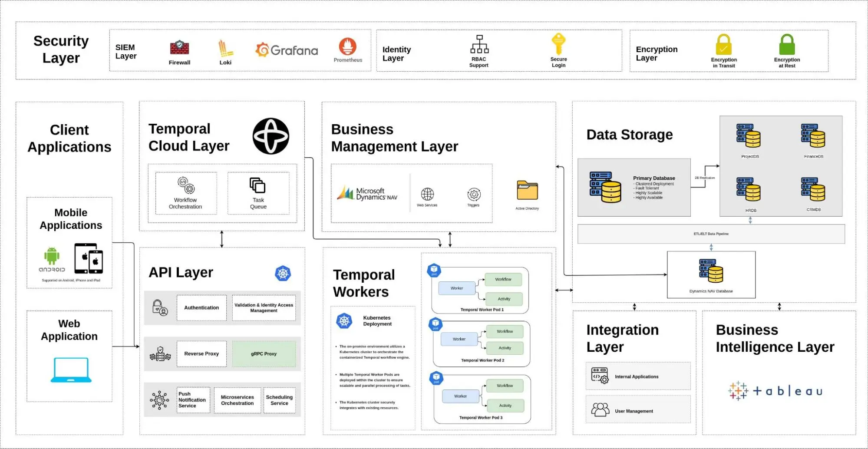
Task: Click the Authentication box in API Layer
Action: (x=201, y=308)
